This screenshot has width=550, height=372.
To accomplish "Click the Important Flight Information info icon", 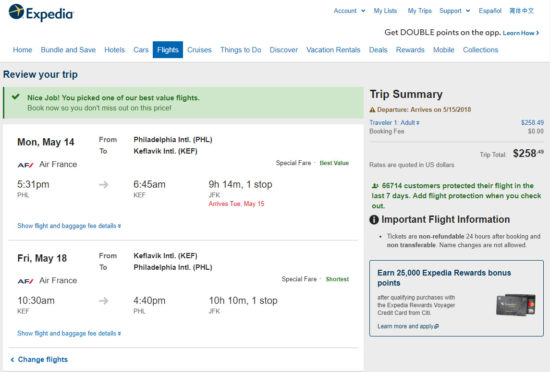I will pos(374,219).
